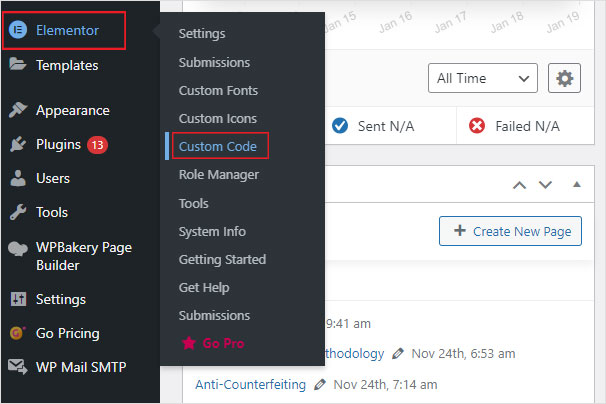The height and width of the screenshot is (404, 606).
Task: Open the link ending in 'thodology'
Action: click(355, 353)
